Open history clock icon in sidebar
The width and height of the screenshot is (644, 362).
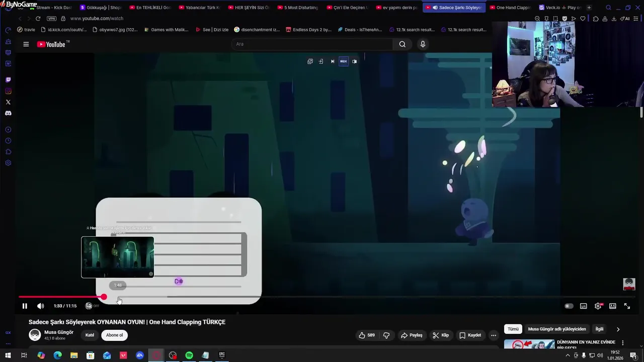click(x=8, y=141)
